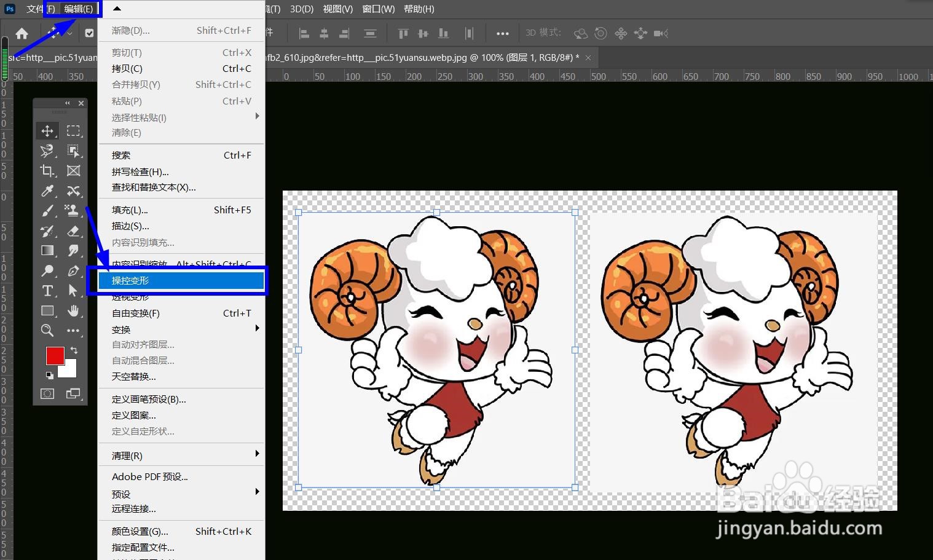The height and width of the screenshot is (560, 933).
Task: Select the Eraser tool
Action: tap(74, 231)
